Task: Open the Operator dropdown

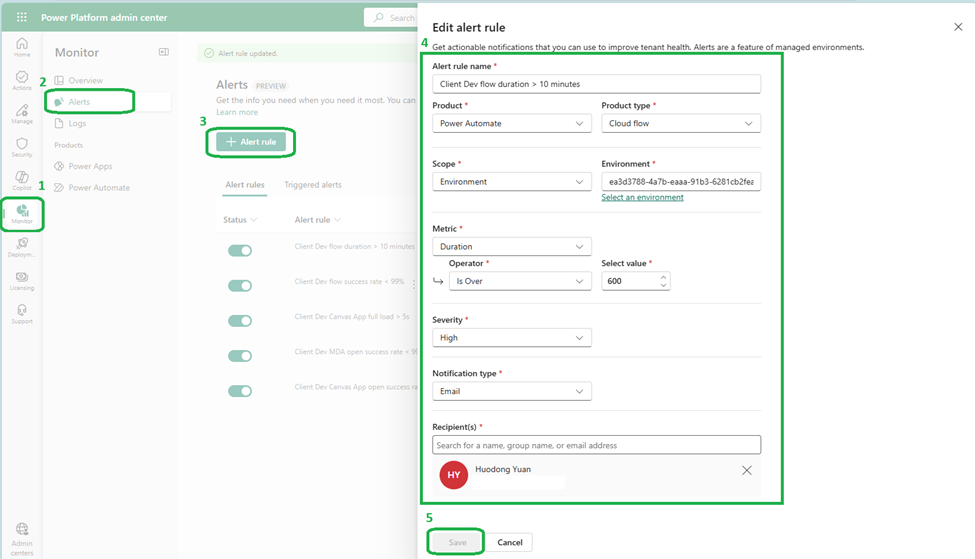Action: [520, 281]
